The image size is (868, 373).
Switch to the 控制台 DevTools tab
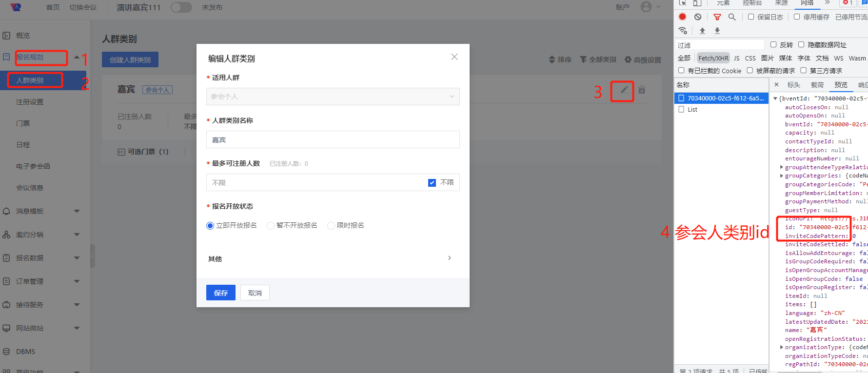point(752,3)
